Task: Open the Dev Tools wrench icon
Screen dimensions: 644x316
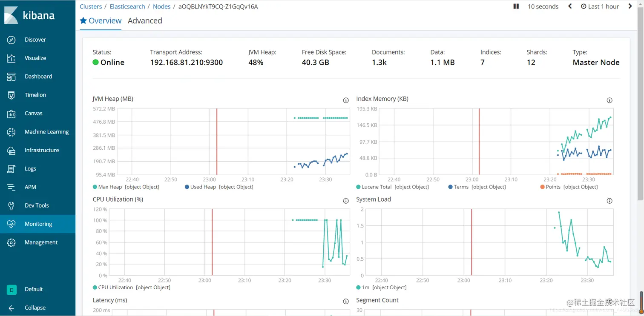Action: point(11,205)
